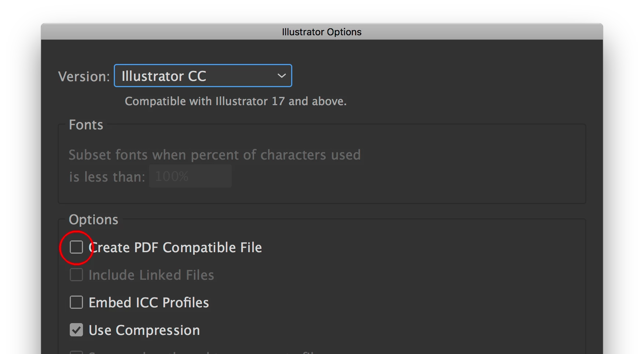This screenshot has height=354, width=644.
Task: Tick the Include Linked Files checkbox
Action: [76, 275]
